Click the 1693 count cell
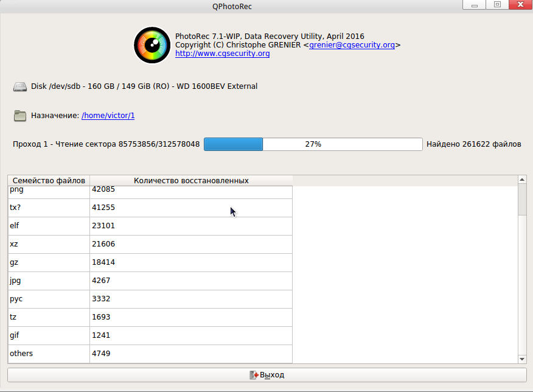Image resolution: width=533 pixels, height=392 pixels. pyautogui.click(x=191, y=318)
